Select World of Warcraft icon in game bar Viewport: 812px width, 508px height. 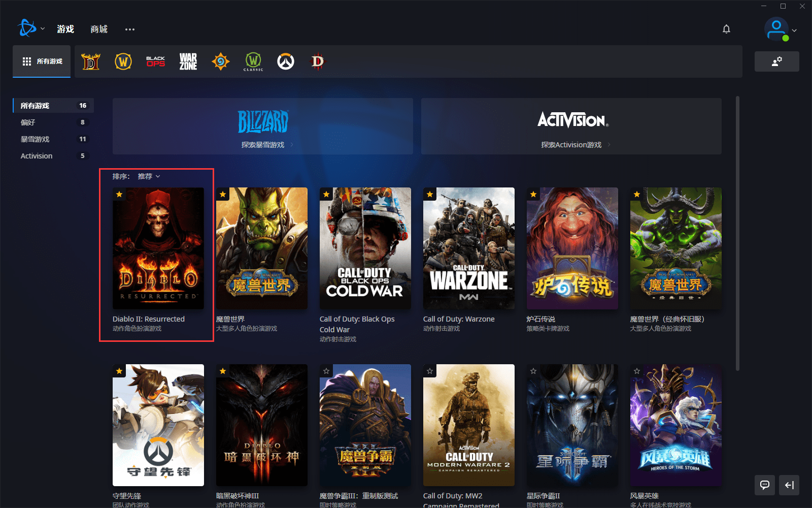[x=123, y=61]
